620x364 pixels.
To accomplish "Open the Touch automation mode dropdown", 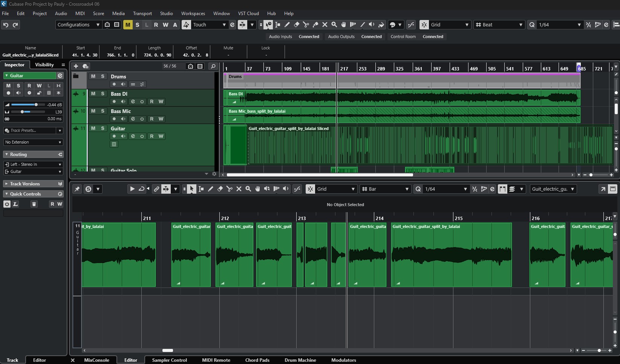I will (x=210, y=24).
